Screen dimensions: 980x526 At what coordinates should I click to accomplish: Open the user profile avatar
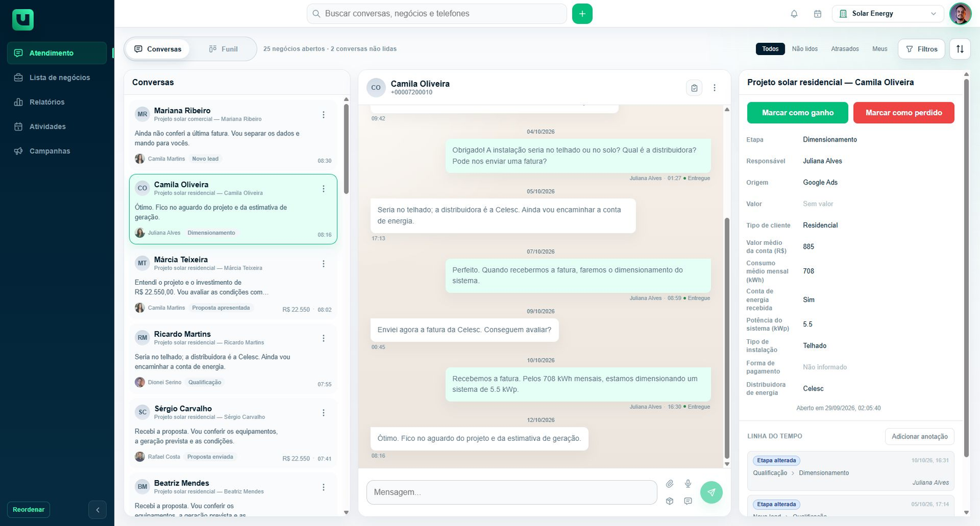960,13
